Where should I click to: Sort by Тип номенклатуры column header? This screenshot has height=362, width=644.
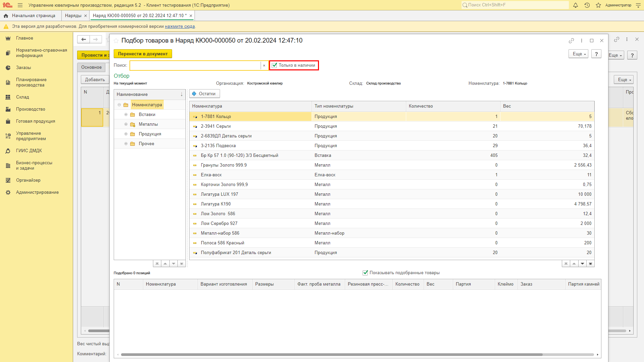[x=359, y=106]
